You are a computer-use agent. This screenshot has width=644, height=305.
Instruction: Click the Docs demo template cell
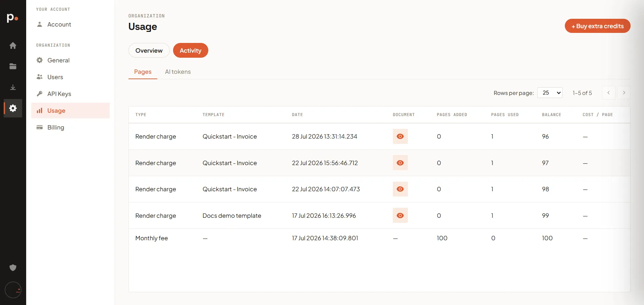(x=232, y=216)
